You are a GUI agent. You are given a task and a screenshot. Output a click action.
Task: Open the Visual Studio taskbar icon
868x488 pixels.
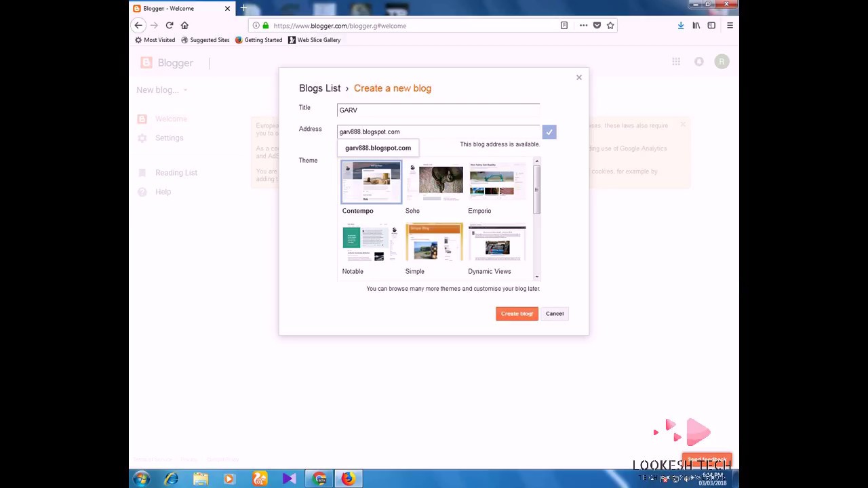click(289, 479)
